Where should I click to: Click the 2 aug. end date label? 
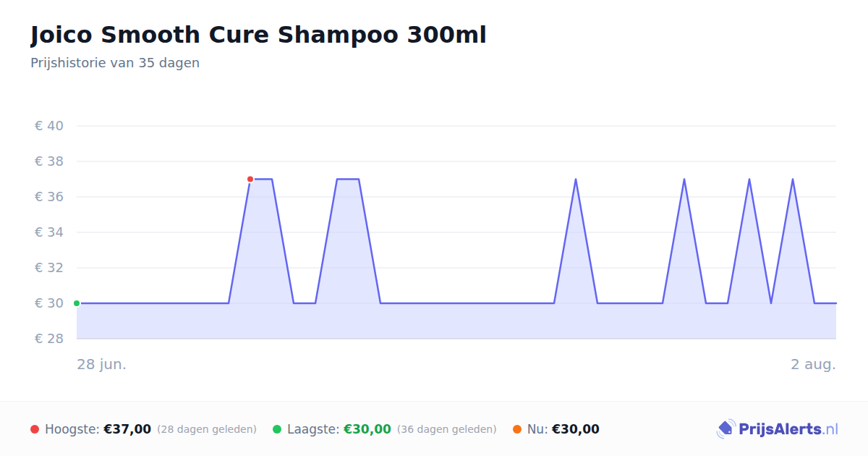pos(813,364)
